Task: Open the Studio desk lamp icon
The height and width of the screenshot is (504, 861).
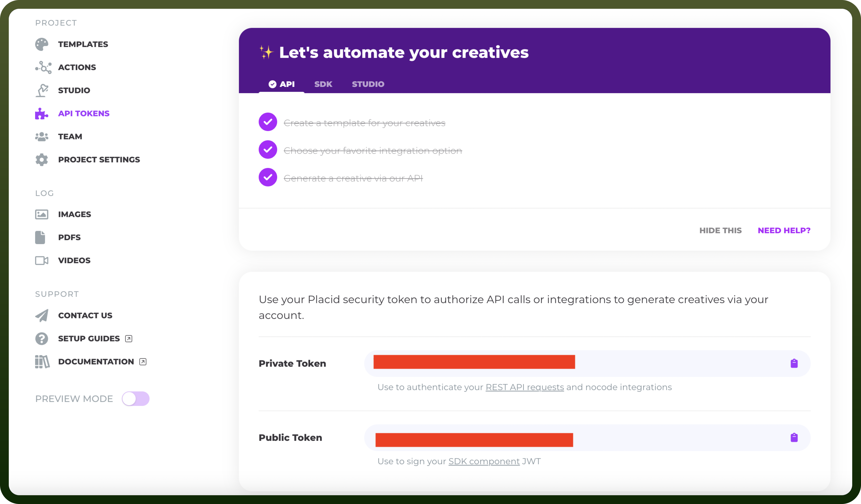Action: 42,90
